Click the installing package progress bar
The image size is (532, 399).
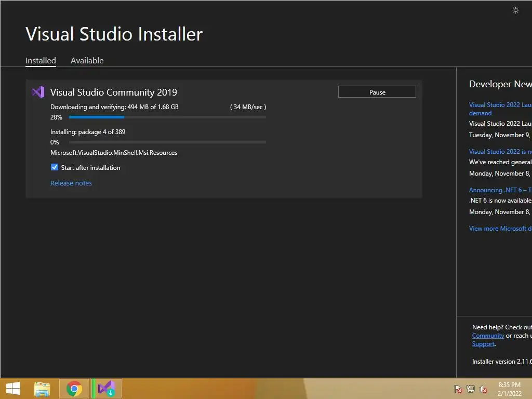point(167,142)
